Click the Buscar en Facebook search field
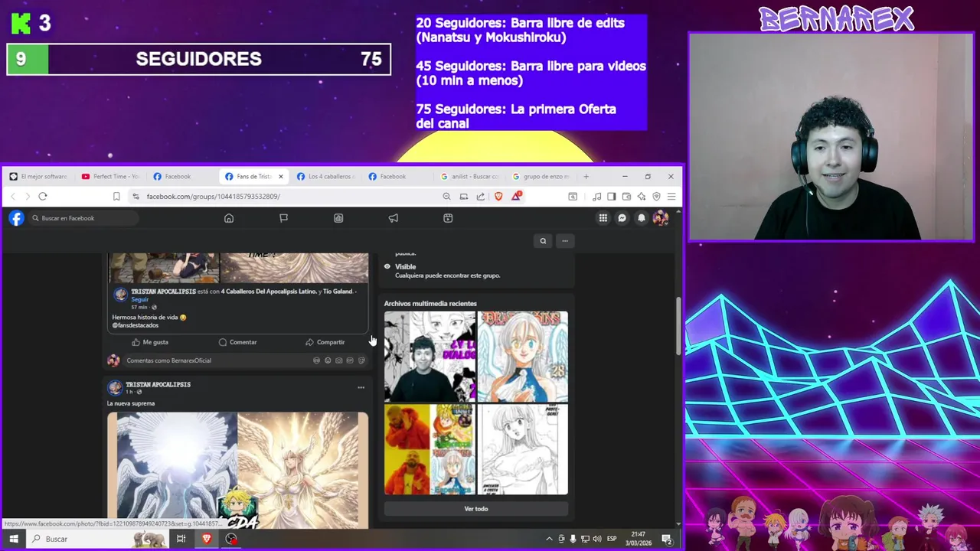Image resolution: width=980 pixels, height=551 pixels. pos(84,218)
